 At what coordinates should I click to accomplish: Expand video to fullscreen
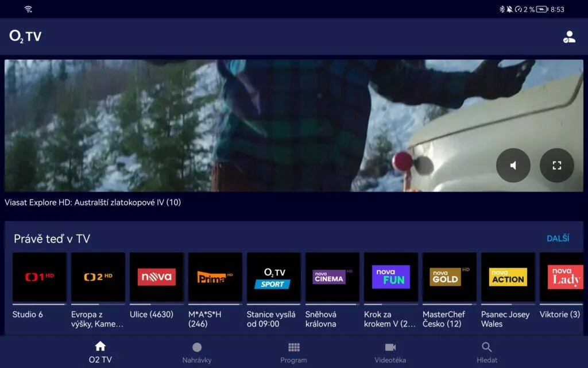pos(557,165)
